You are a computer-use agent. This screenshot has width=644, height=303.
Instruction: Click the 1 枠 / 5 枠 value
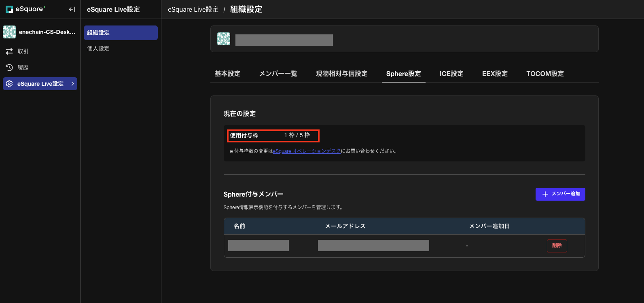pyautogui.click(x=297, y=135)
